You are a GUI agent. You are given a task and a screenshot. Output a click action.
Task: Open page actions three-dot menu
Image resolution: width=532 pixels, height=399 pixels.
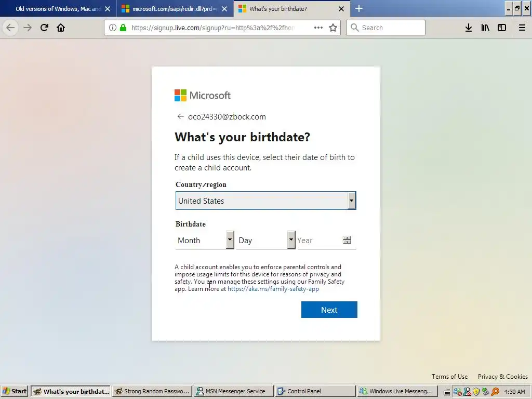point(318,28)
